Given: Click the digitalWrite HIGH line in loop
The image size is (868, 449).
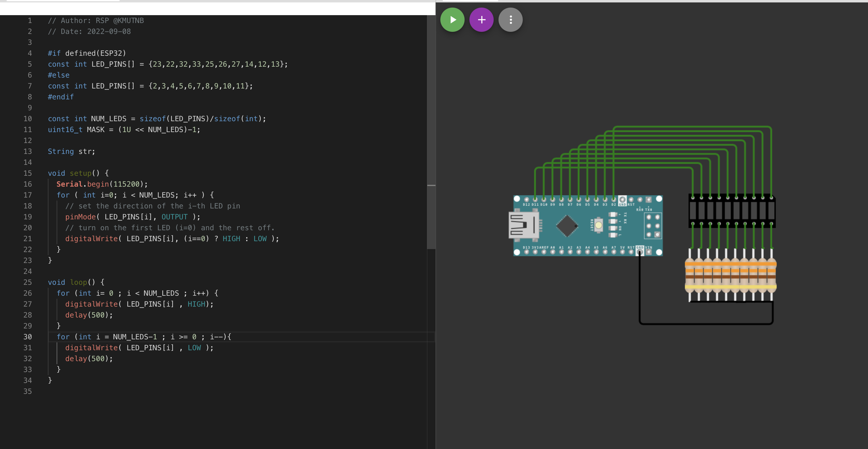Looking at the screenshot, I should 139,304.
